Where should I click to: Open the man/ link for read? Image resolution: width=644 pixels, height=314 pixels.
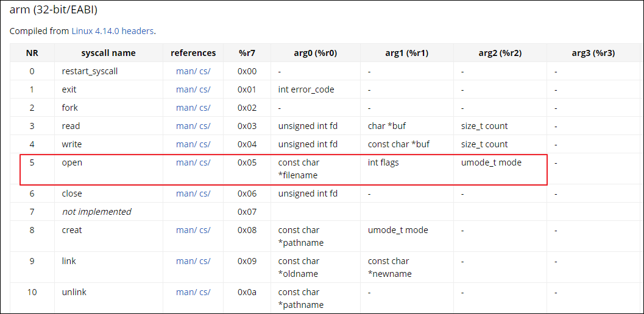(x=187, y=126)
